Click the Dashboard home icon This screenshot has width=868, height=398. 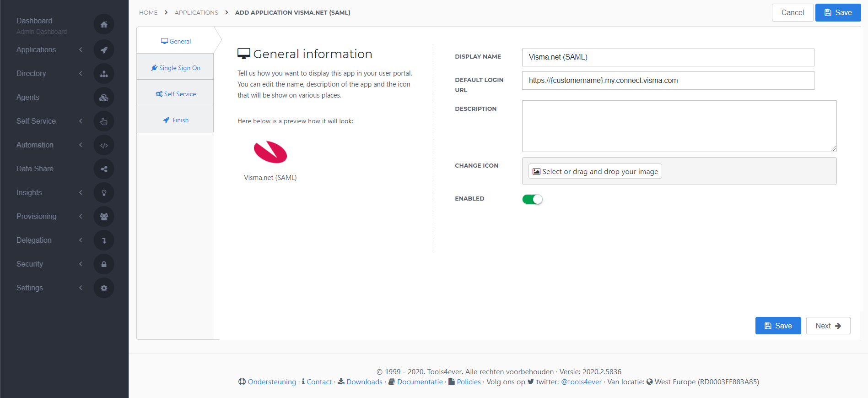104,24
